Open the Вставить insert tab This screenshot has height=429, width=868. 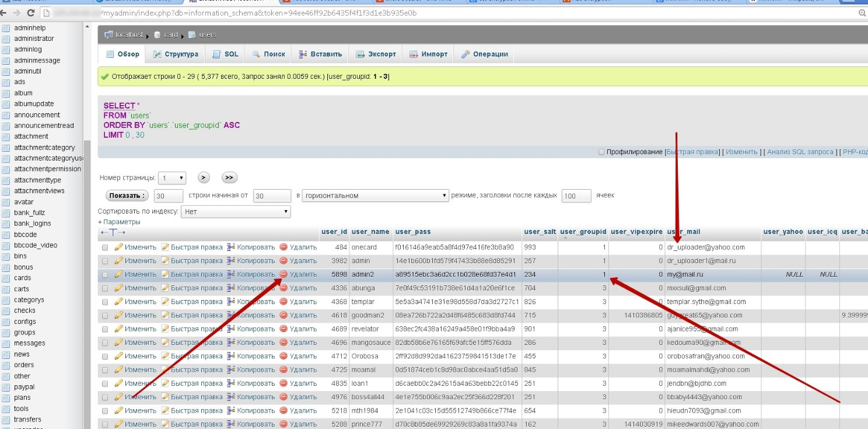click(x=320, y=54)
